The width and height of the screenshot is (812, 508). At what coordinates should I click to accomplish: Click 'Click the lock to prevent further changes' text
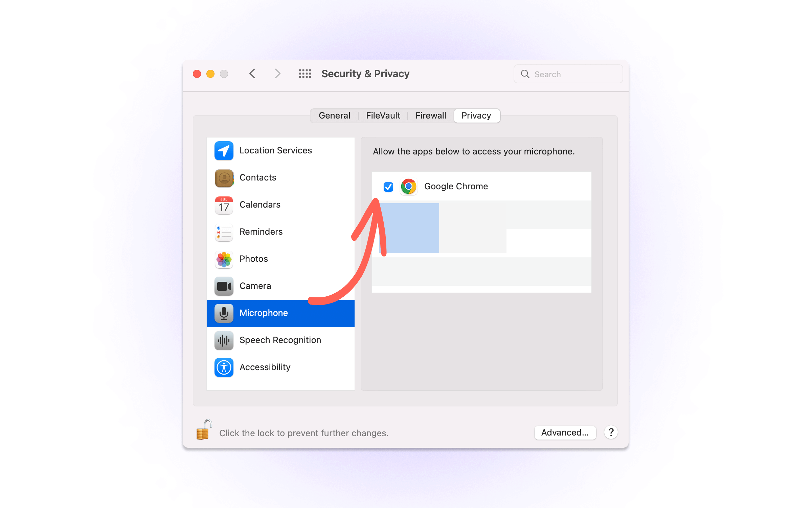[x=304, y=433]
